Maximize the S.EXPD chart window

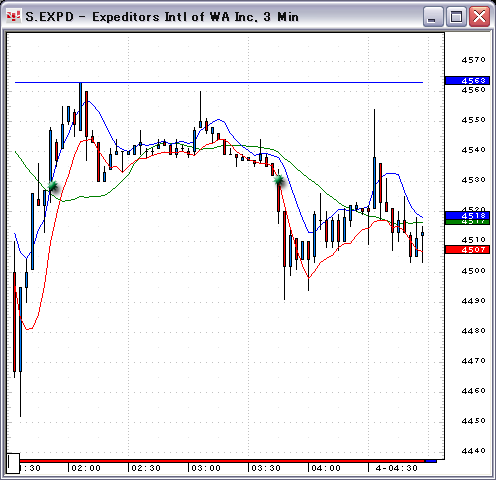(x=456, y=16)
